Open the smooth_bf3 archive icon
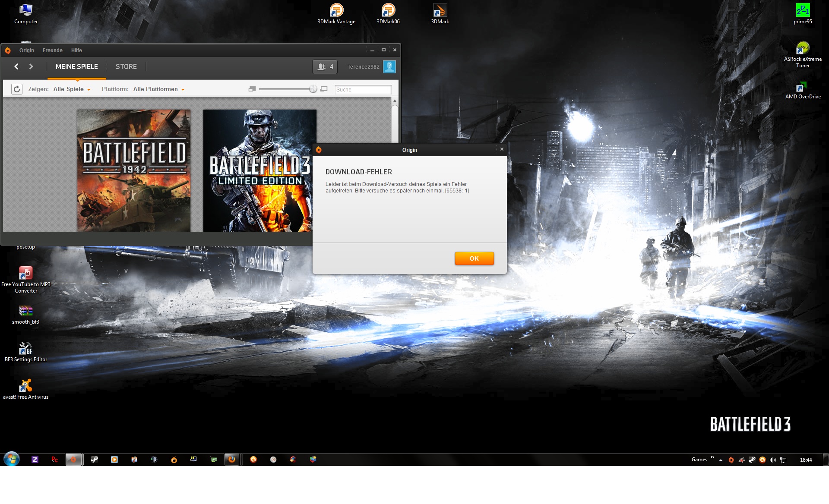829x504 pixels. [26, 314]
